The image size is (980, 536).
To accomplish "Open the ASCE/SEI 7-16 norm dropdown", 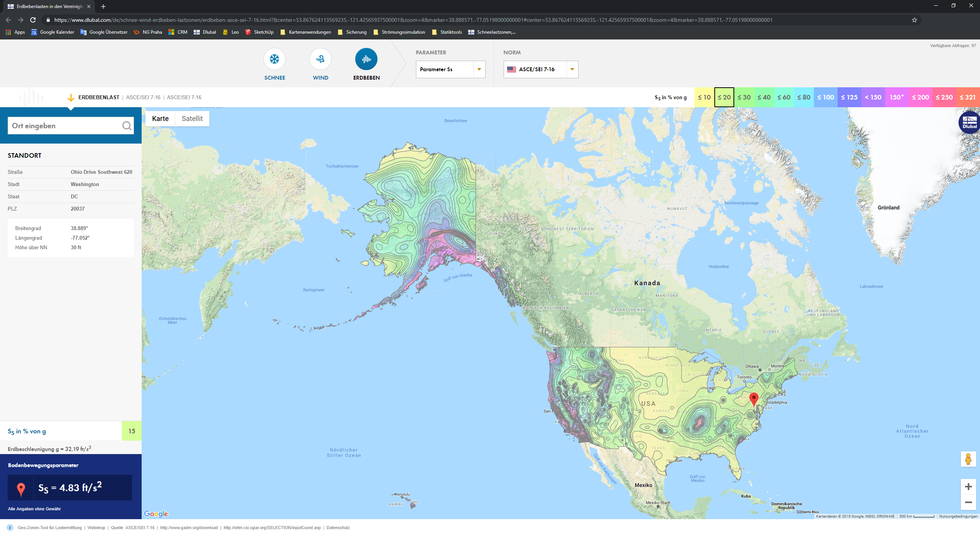I will [x=541, y=69].
